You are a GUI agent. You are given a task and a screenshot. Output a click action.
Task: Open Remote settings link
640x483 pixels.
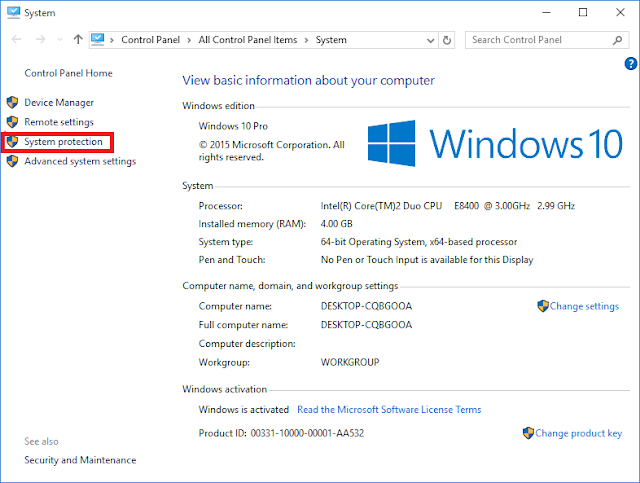59,122
